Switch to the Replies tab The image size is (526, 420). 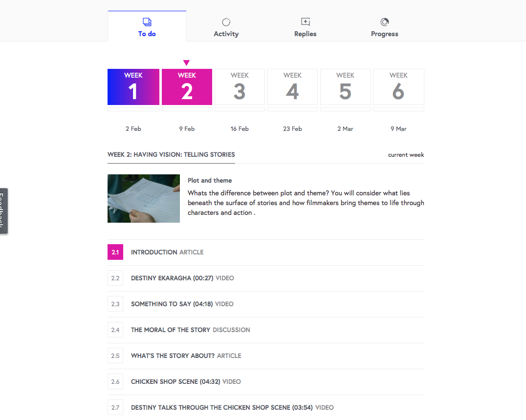click(x=305, y=26)
